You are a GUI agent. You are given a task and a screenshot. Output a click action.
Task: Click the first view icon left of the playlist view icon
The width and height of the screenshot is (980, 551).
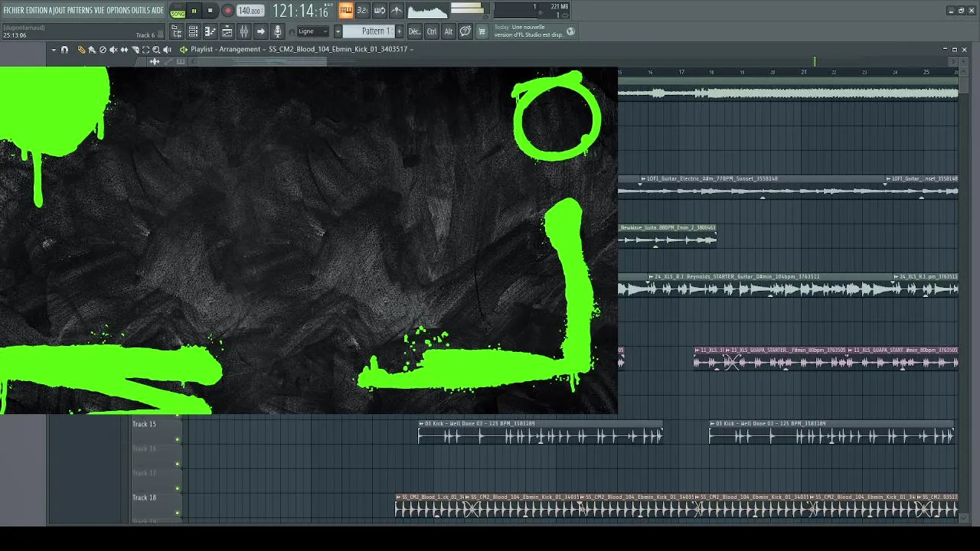176,31
